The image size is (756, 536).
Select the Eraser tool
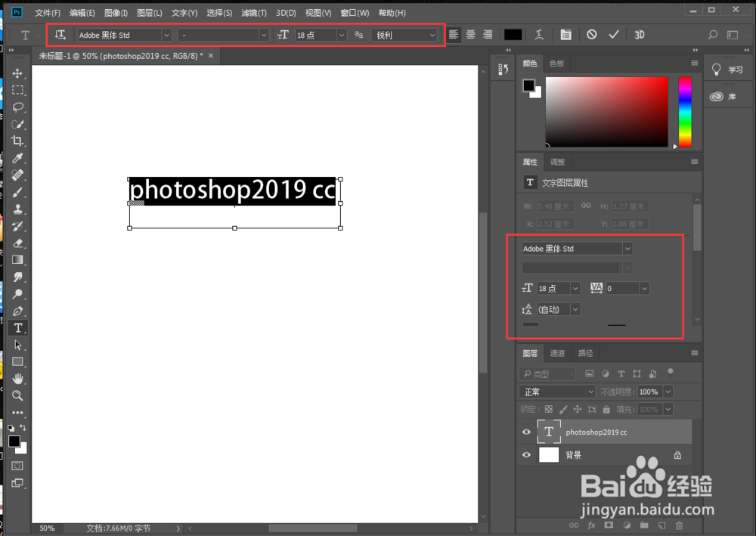pyautogui.click(x=17, y=243)
